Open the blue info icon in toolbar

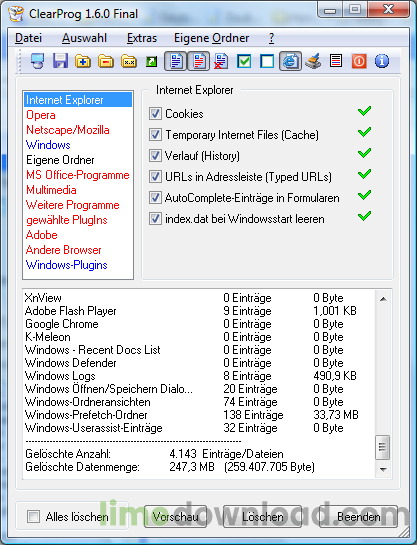tap(382, 62)
